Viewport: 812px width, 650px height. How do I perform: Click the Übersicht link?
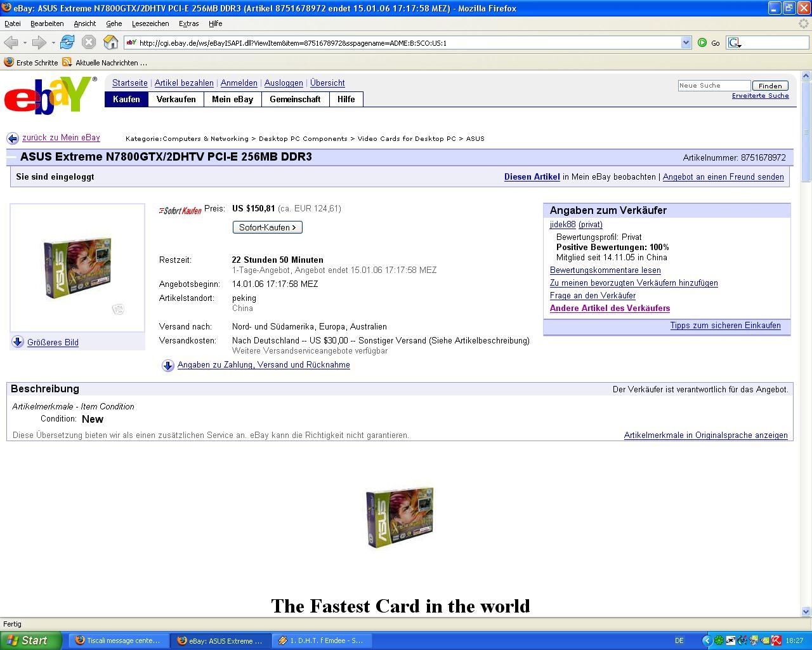(327, 83)
